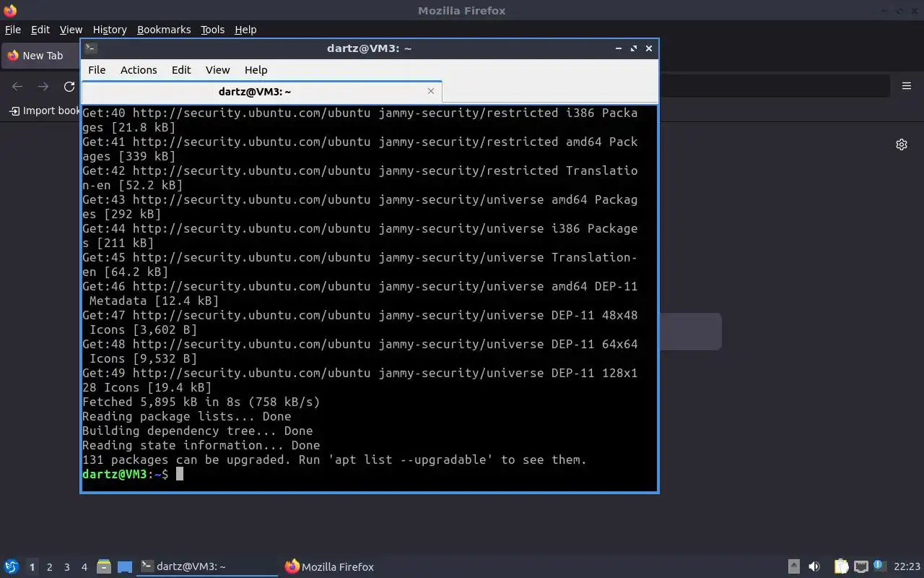Open Firefox Edit menu
The width and height of the screenshot is (924, 578).
(40, 30)
